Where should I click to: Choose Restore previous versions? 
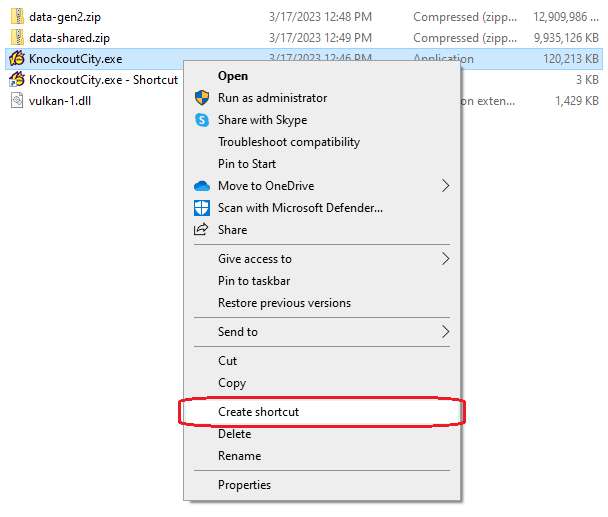(284, 303)
